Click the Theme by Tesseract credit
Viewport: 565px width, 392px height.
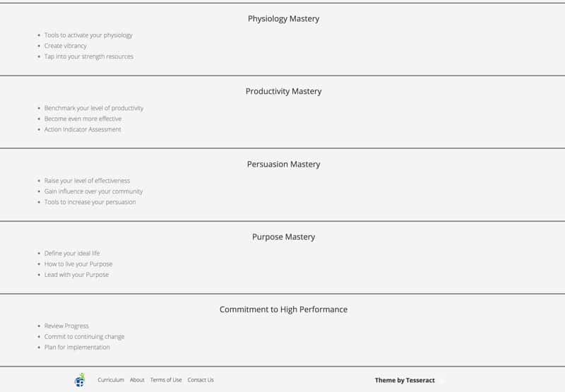pos(405,380)
